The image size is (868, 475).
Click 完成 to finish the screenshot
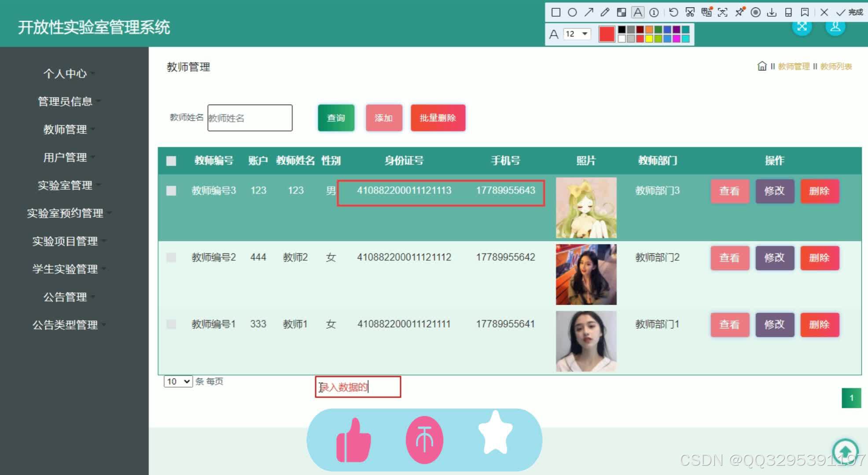coord(850,12)
